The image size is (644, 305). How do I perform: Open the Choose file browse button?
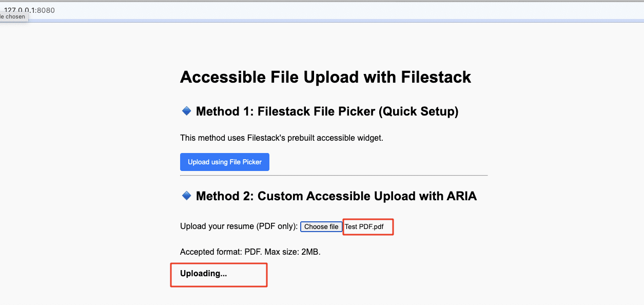(x=321, y=226)
